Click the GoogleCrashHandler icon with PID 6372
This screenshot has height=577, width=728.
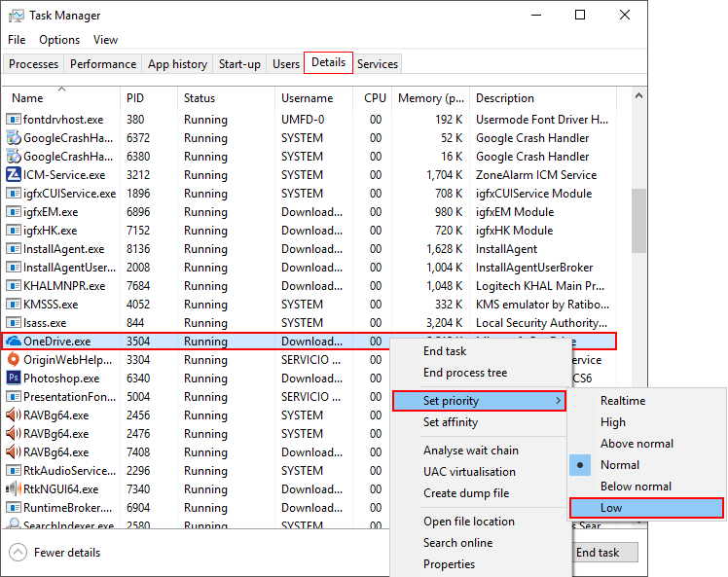14,138
